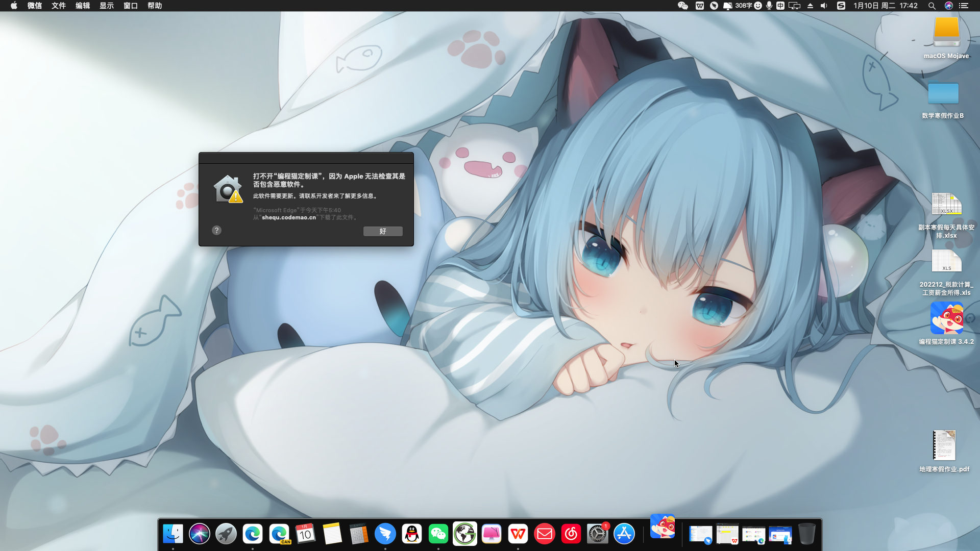
Task: Open minimized Edge window thumbnail in the Dock
Action: tap(754, 535)
